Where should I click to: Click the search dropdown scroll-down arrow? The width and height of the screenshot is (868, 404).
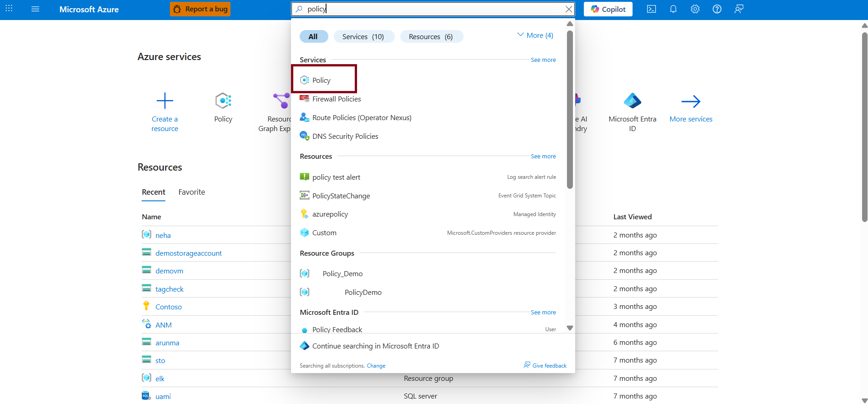(x=570, y=328)
